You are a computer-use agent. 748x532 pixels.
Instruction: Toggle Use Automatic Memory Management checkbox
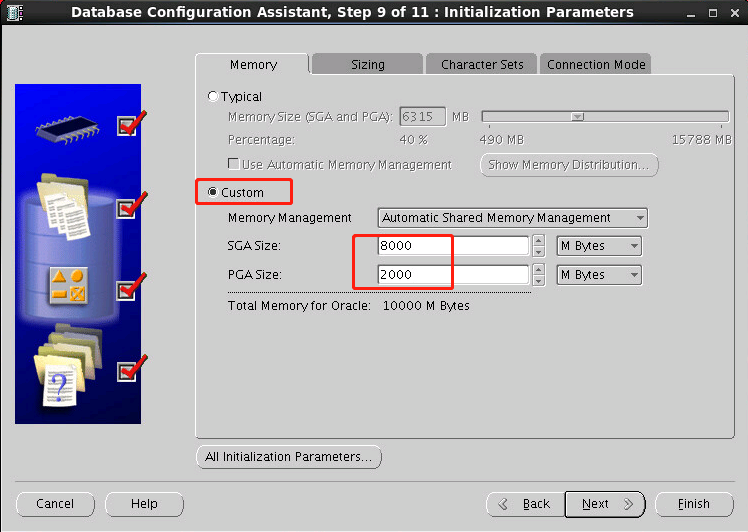click(x=234, y=164)
